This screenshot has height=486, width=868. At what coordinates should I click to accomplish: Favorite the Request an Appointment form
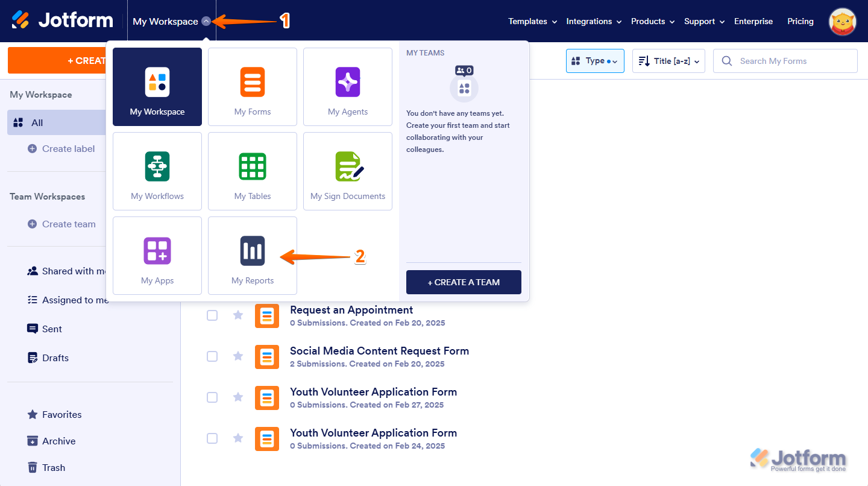coord(237,315)
